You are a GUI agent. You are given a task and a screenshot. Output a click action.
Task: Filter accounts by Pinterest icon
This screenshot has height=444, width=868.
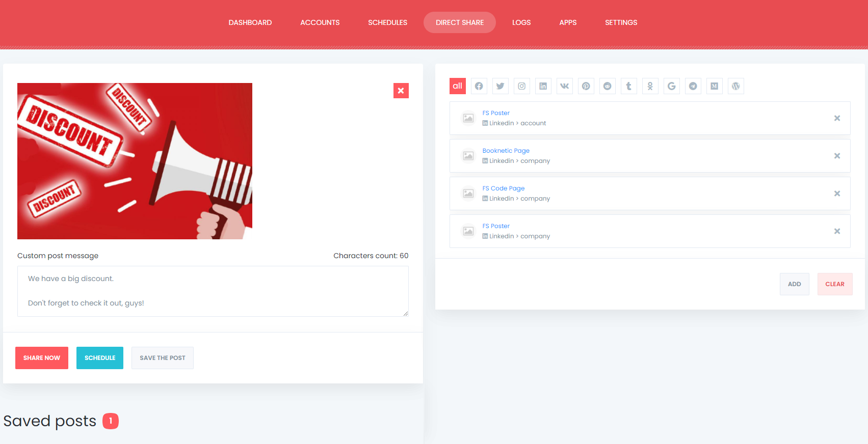pyautogui.click(x=586, y=86)
